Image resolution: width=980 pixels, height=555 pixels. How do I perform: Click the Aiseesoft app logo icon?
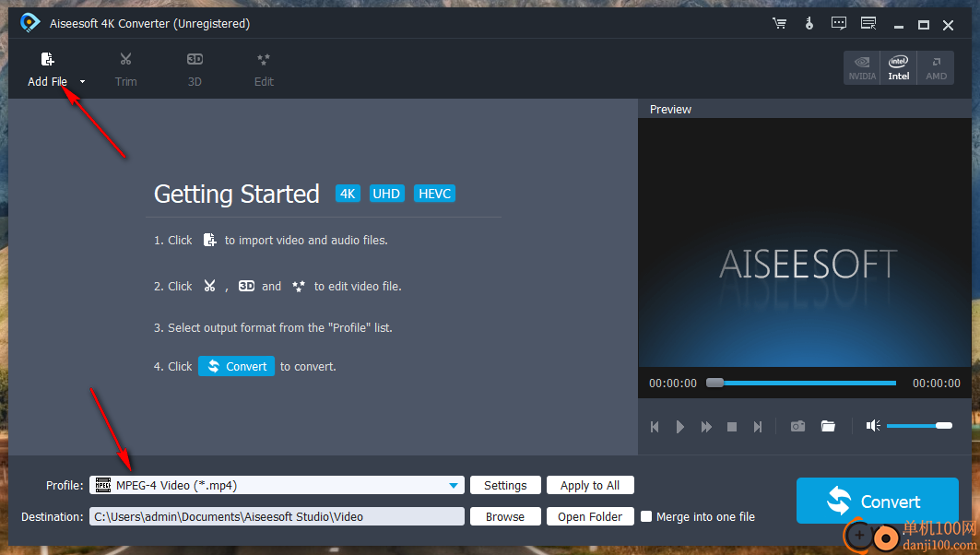click(30, 23)
